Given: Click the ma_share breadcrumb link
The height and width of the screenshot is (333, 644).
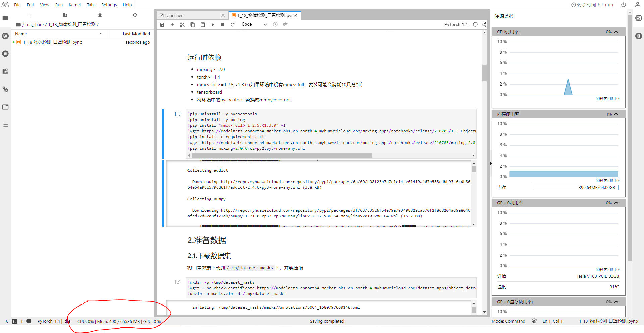Looking at the screenshot, I should (35, 25).
